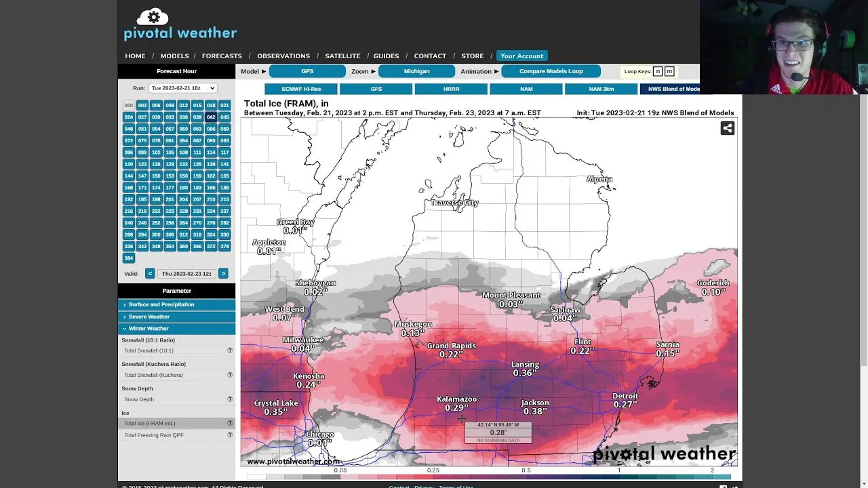The image size is (868, 488).
Task: Click Kalamazoo 0.29" label on map
Action: pyautogui.click(x=456, y=403)
